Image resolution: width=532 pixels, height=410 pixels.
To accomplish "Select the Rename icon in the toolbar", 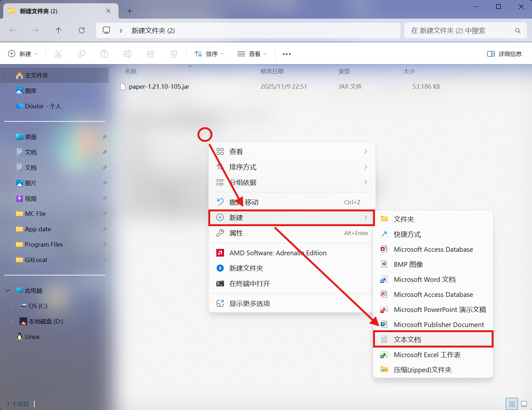I will [128, 53].
